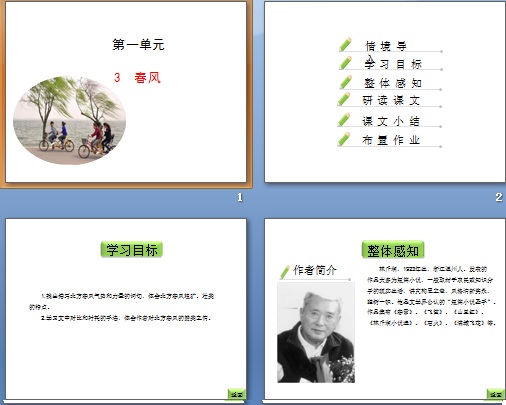Click the green 整体感知 heading banner
Viewport: 506px width, 405px height.
pos(393,250)
